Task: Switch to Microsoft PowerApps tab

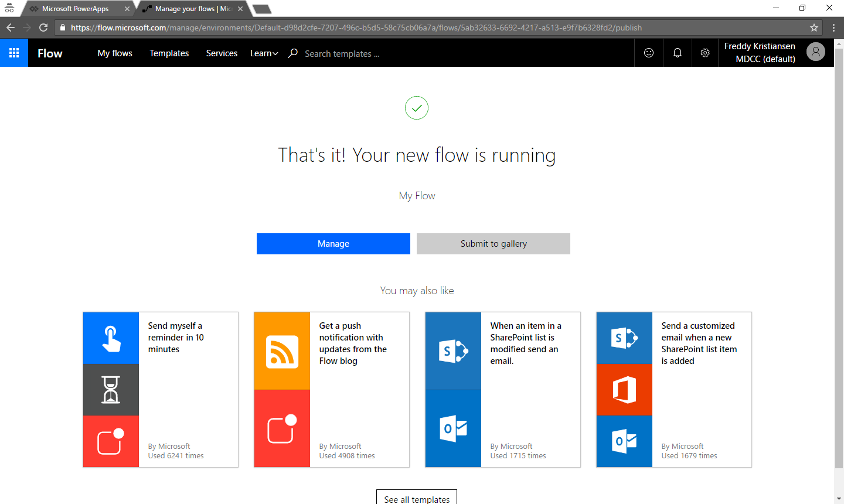Action: (75, 9)
